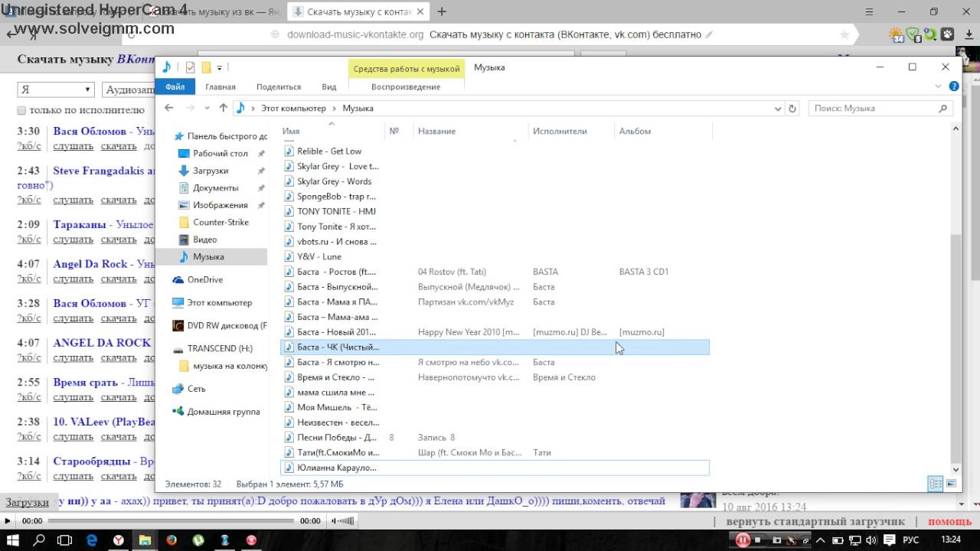Open Firefox from taskbar
980x551 pixels.
pyautogui.click(x=171, y=540)
